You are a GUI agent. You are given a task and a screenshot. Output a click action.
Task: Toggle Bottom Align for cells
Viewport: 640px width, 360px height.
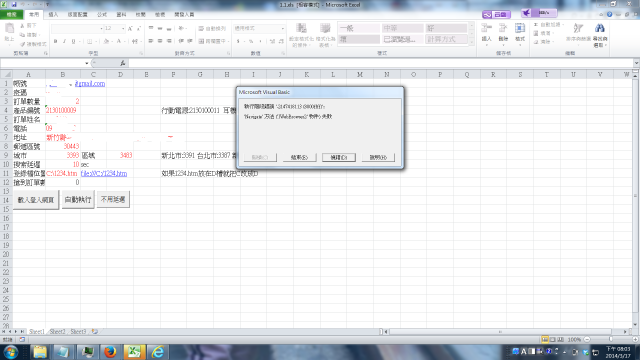(169, 29)
